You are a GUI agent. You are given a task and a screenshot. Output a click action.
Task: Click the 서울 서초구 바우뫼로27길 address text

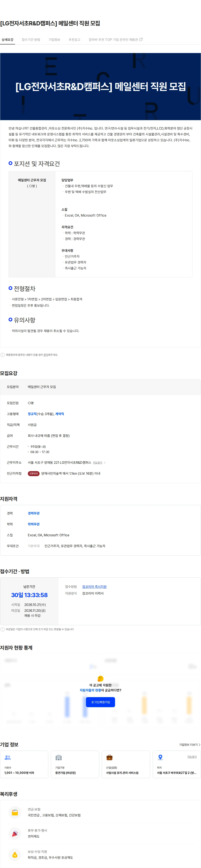coord(177,773)
